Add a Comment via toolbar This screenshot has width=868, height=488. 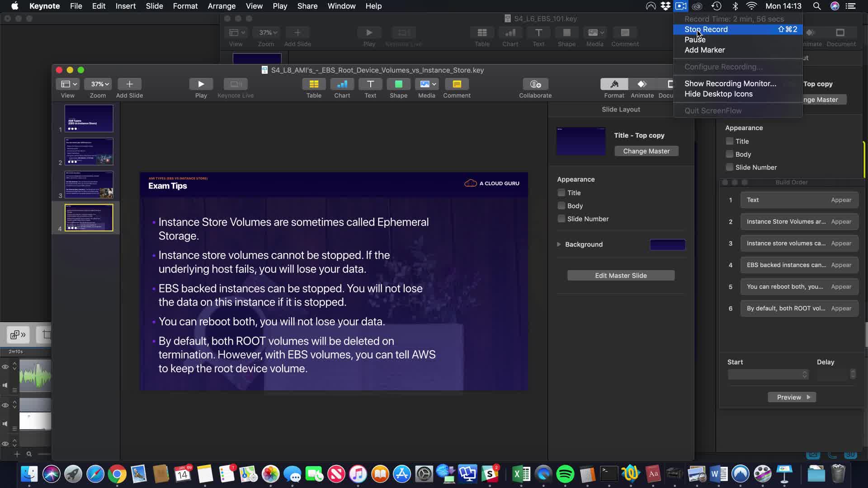[457, 84]
